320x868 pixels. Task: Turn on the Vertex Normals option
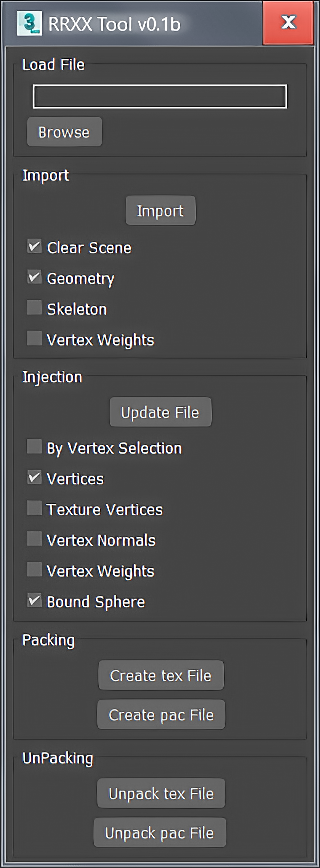[x=34, y=539]
